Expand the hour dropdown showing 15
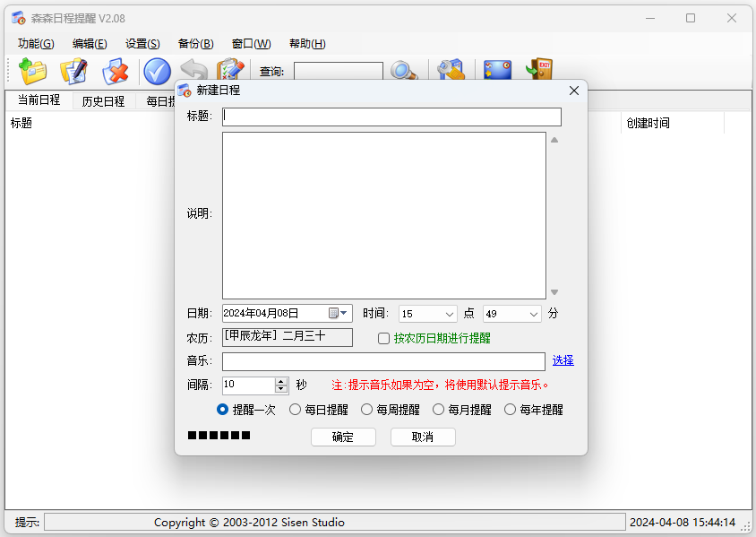 click(x=450, y=315)
